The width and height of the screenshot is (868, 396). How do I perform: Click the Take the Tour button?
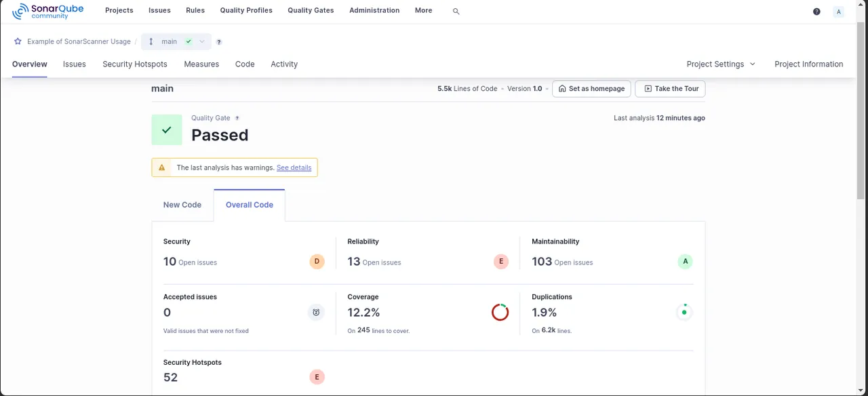(x=670, y=89)
